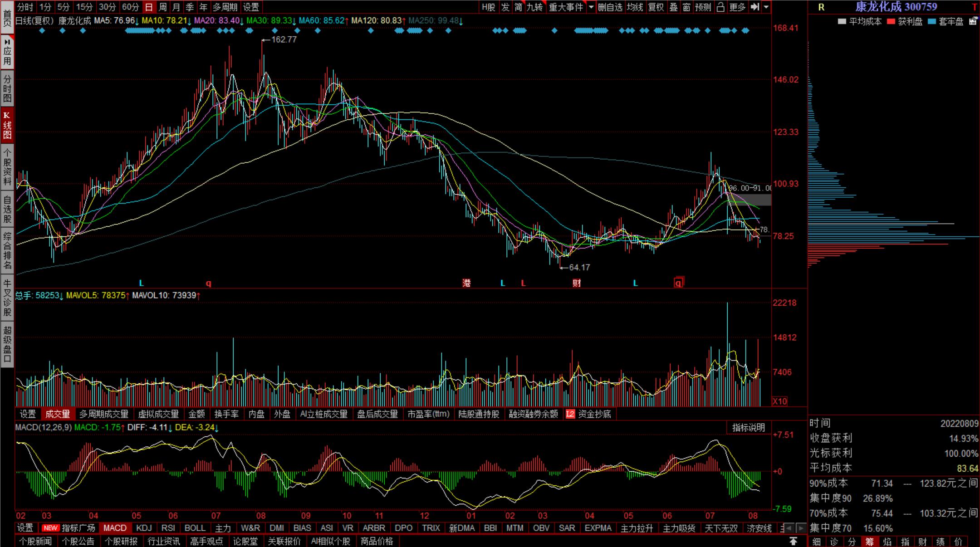980x547 pixels.
Task: Click the scroll-to-top arrow icon
Action: click(793, 541)
